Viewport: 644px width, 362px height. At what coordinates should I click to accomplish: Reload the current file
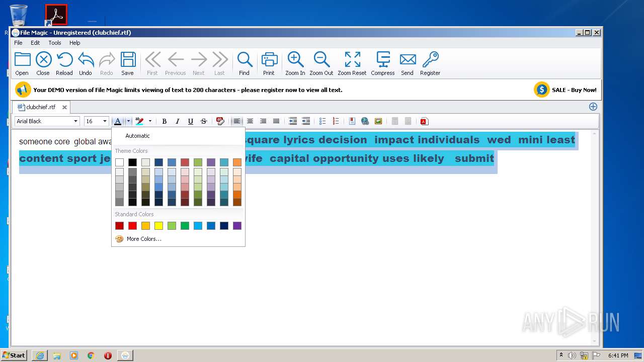point(64,64)
